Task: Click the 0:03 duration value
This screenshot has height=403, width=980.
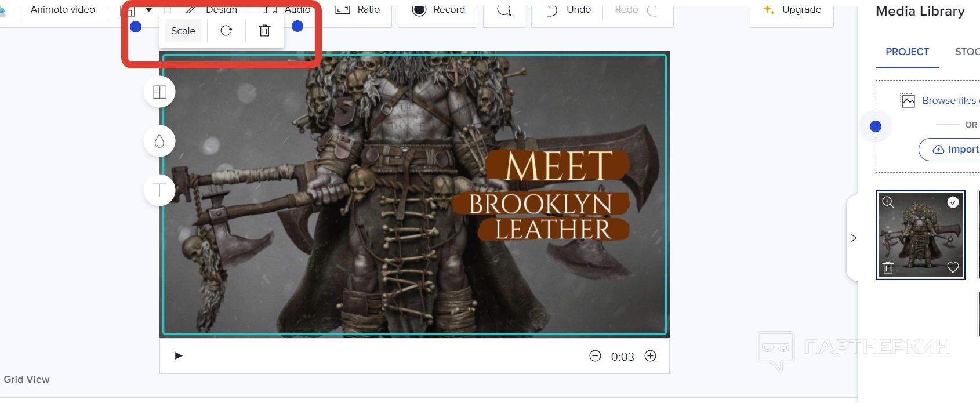Action: click(622, 357)
